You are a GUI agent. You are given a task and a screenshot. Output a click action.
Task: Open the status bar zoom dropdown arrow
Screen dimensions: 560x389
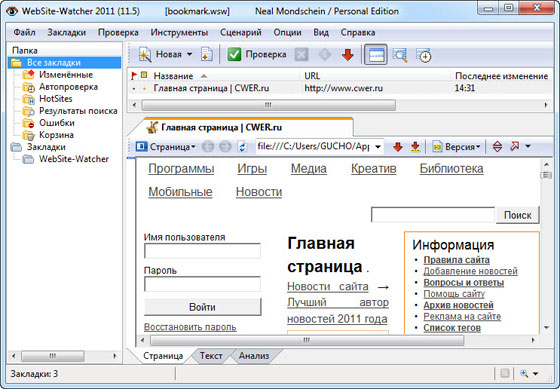tap(535, 374)
